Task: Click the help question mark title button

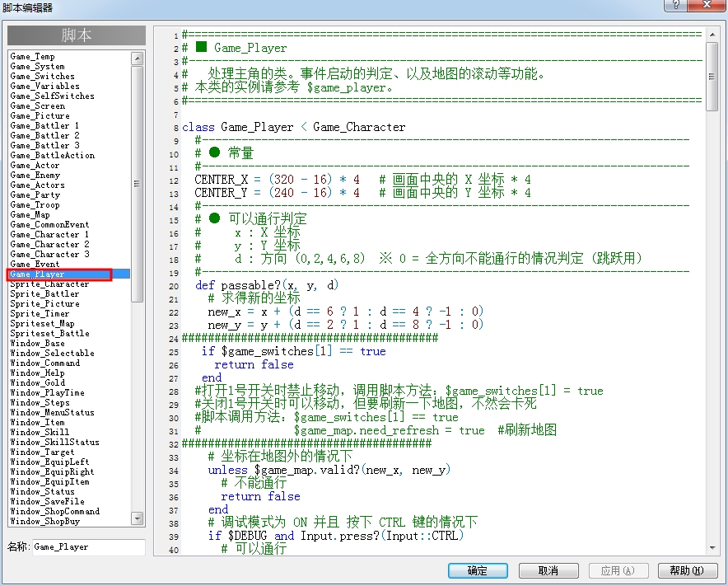Action: pos(675,5)
